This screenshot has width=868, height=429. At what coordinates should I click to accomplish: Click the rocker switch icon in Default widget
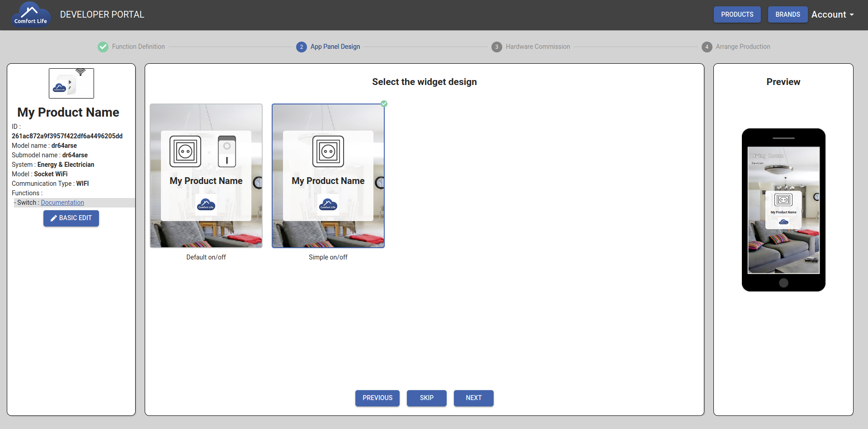pos(227,151)
